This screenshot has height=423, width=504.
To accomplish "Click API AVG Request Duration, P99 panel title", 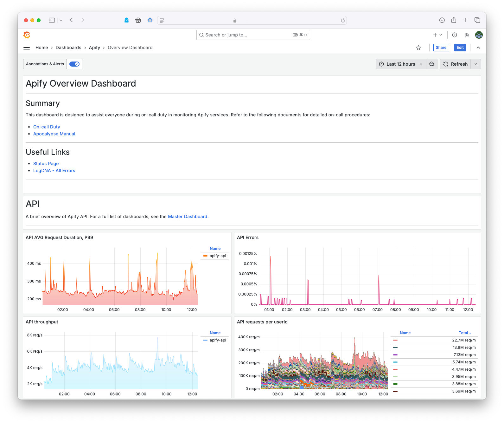I will pyautogui.click(x=59, y=238).
